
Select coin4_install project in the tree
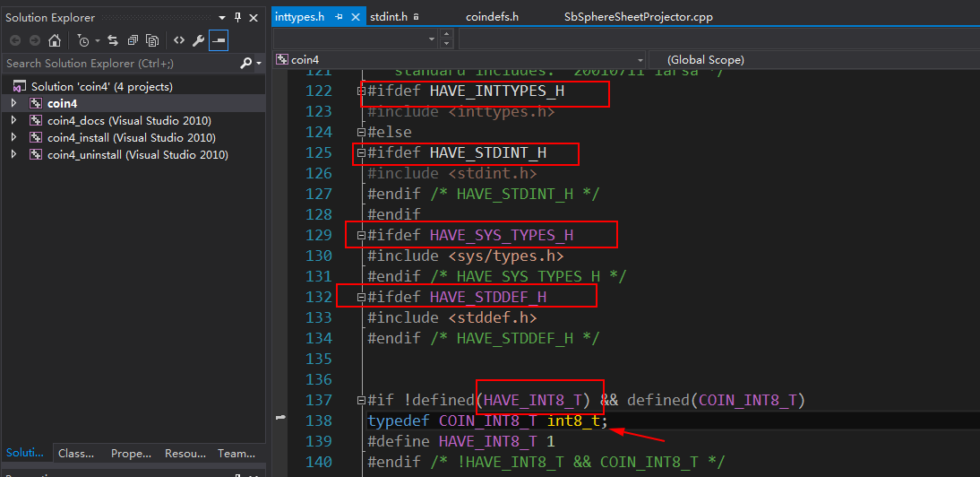[x=131, y=138]
